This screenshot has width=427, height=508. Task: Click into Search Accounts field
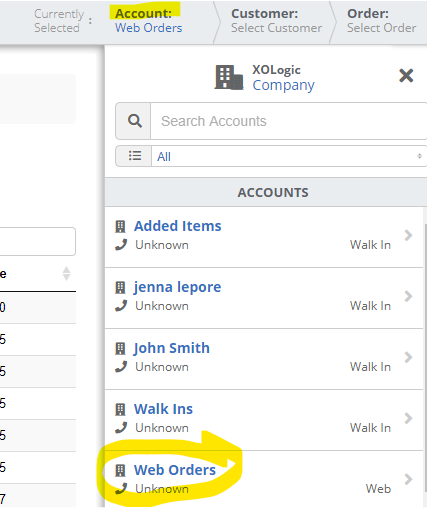289,121
